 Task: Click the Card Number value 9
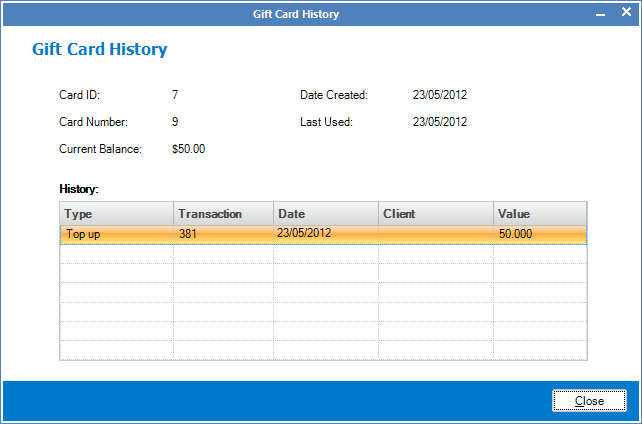(175, 123)
